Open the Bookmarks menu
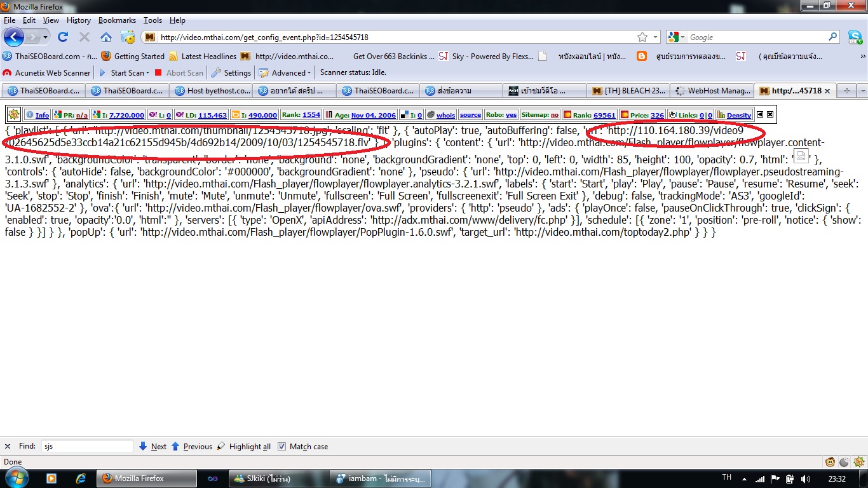Image resolution: width=868 pixels, height=488 pixels. (118, 20)
